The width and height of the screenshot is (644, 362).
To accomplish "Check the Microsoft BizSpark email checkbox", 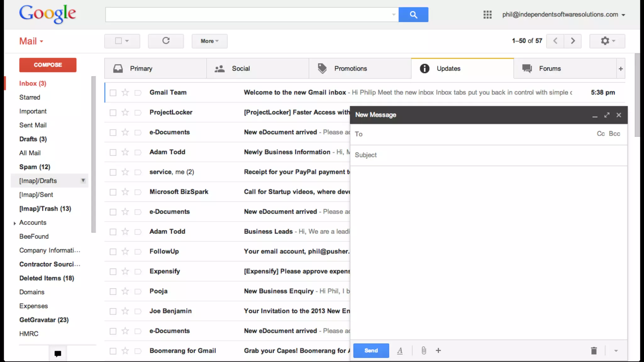I will pyautogui.click(x=113, y=192).
